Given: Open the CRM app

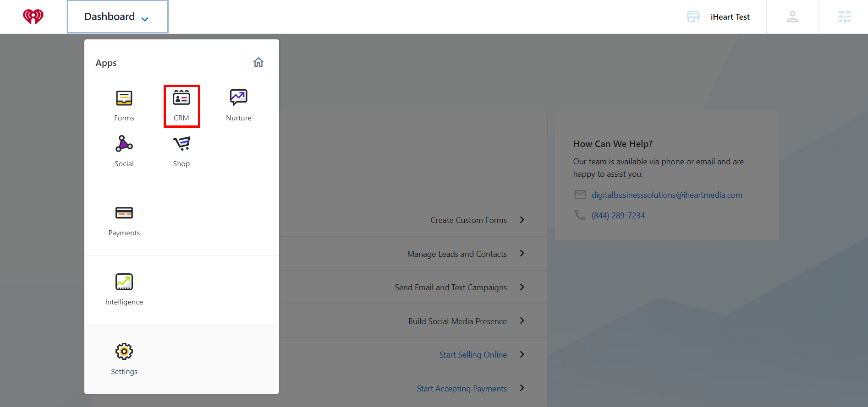Looking at the screenshot, I should [181, 106].
